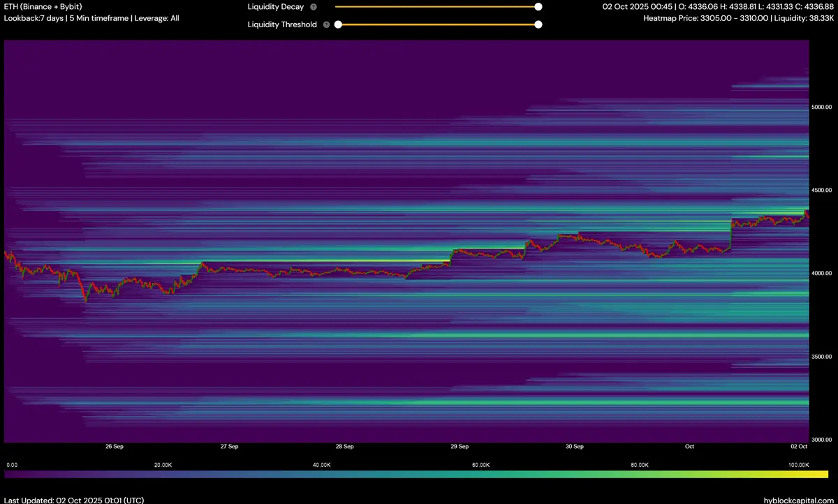
Task: Click the Liquidity Decay slider handle
Action: (538, 7)
